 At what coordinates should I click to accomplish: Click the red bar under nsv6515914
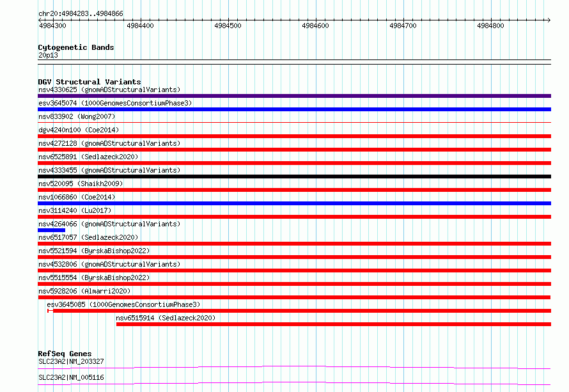pyautogui.click(x=334, y=324)
